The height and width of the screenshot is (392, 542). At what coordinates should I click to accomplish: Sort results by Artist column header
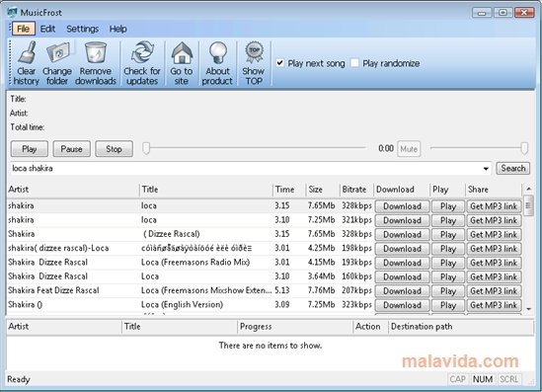(x=73, y=190)
